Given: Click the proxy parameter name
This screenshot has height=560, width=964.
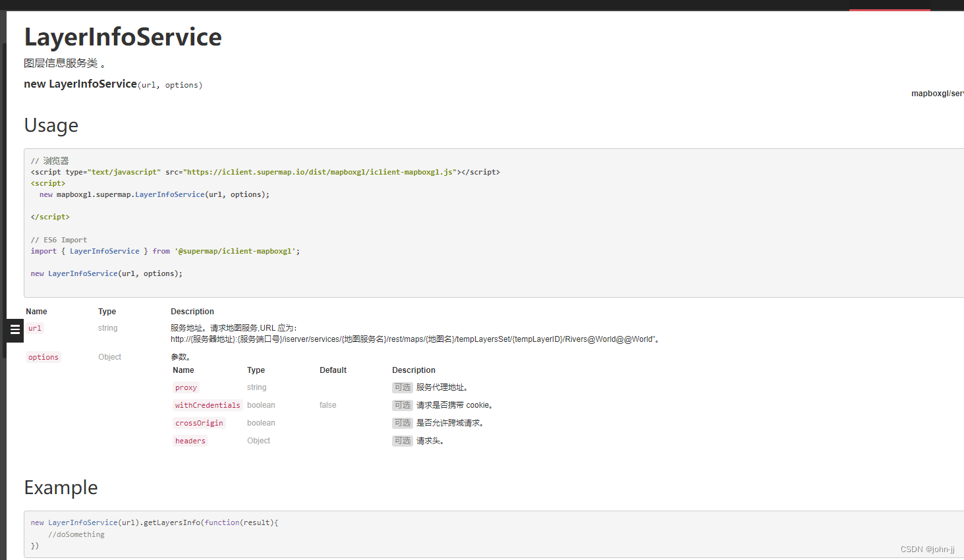Looking at the screenshot, I should (x=186, y=387).
